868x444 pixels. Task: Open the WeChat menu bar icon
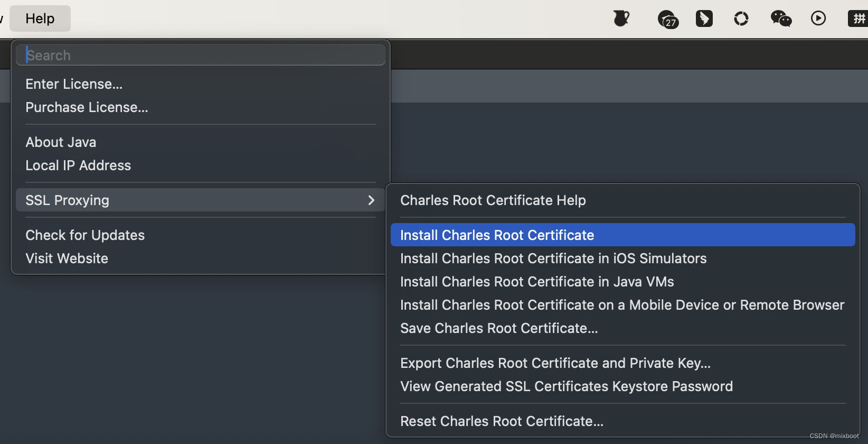(781, 18)
